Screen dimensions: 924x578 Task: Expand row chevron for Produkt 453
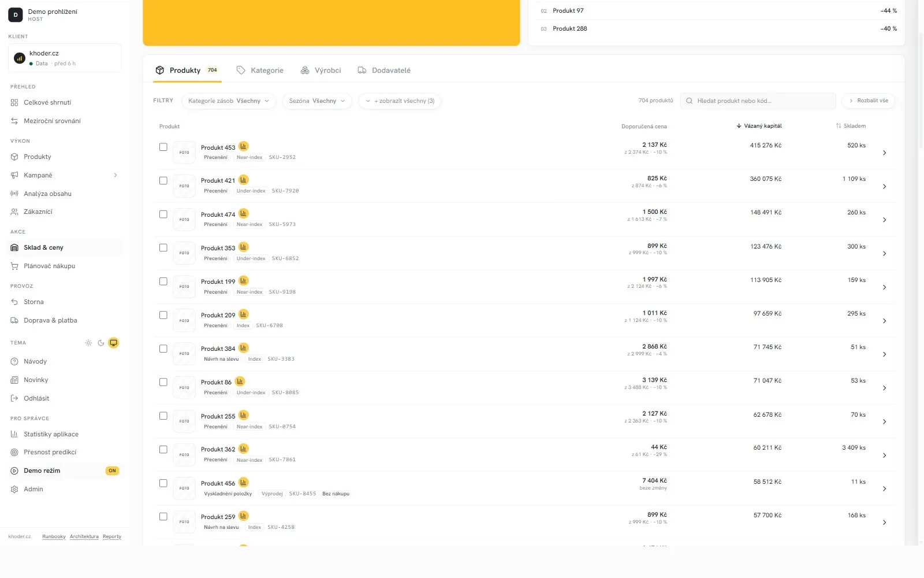(884, 153)
